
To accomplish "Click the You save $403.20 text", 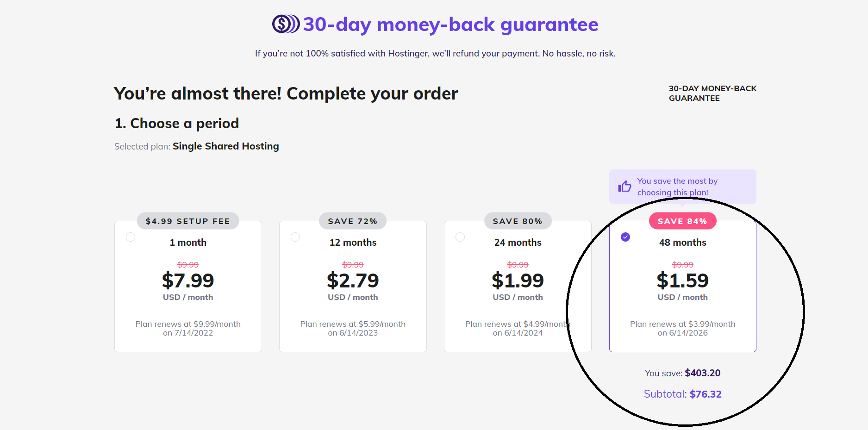I will (x=682, y=373).
